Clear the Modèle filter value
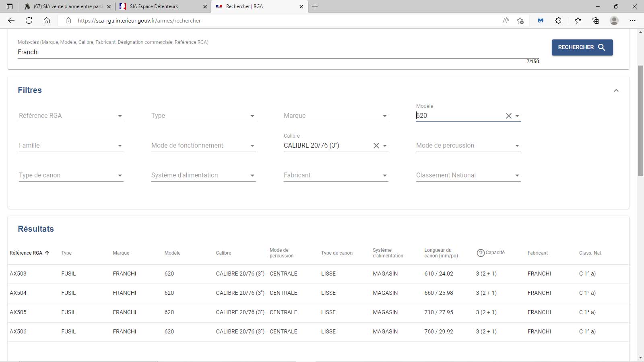This screenshot has width=644, height=362. click(509, 116)
